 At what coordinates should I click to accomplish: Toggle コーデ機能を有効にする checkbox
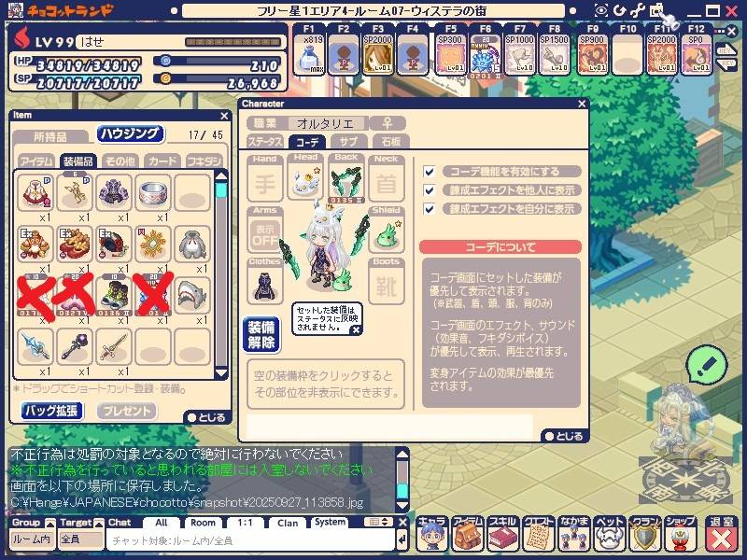point(430,172)
